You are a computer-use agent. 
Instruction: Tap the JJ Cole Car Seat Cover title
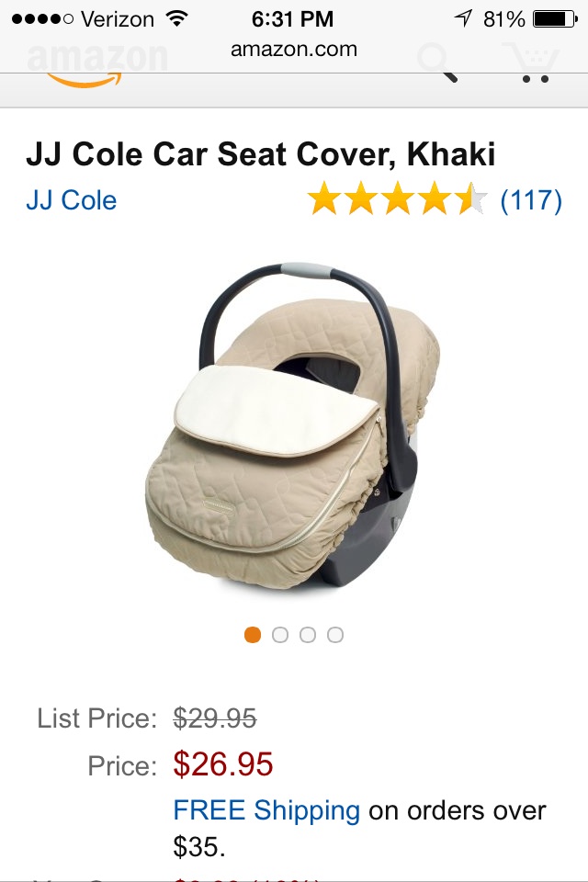(x=261, y=154)
